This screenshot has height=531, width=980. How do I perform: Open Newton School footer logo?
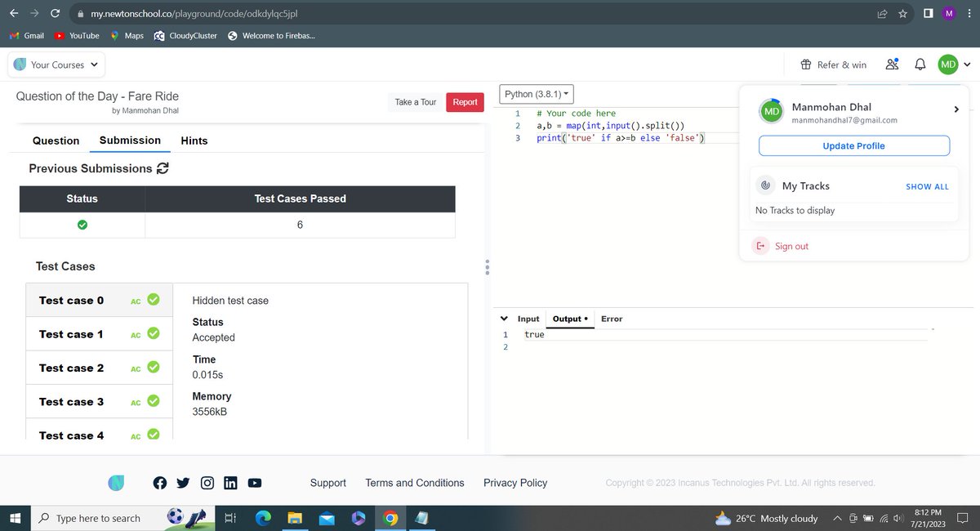pyautogui.click(x=116, y=483)
